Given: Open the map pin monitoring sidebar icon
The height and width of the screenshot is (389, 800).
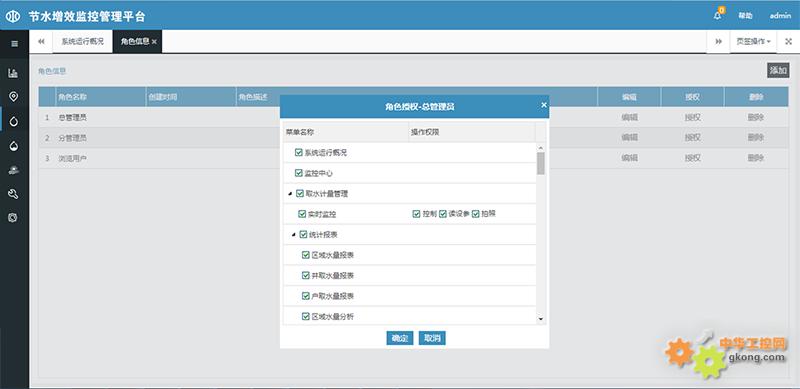Looking at the screenshot, I should point(13,96).
